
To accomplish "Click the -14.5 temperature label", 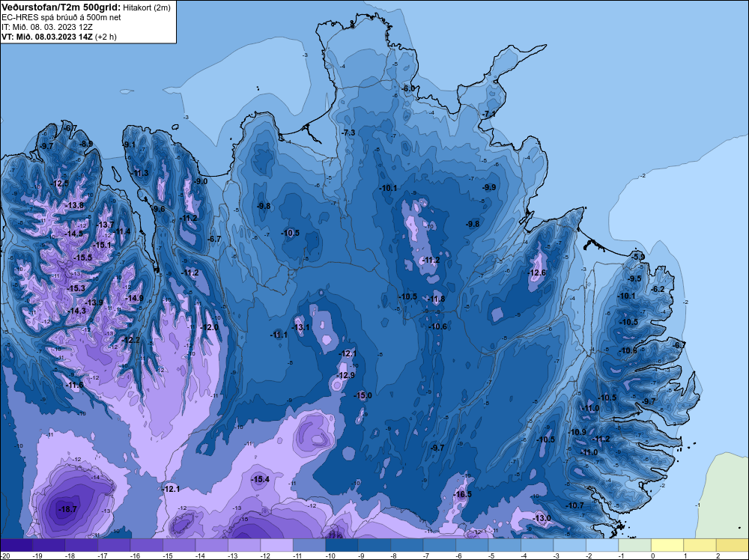I will (73, 234).
